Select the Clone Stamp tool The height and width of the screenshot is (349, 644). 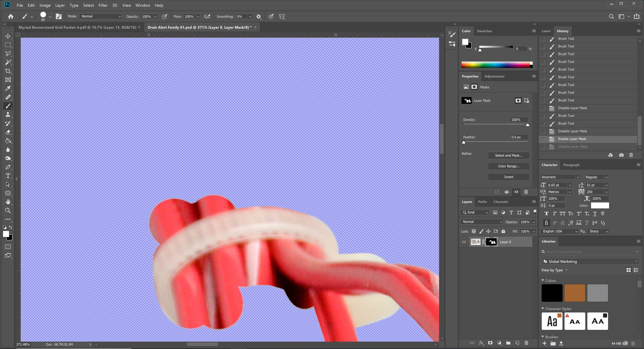[8, 115]
